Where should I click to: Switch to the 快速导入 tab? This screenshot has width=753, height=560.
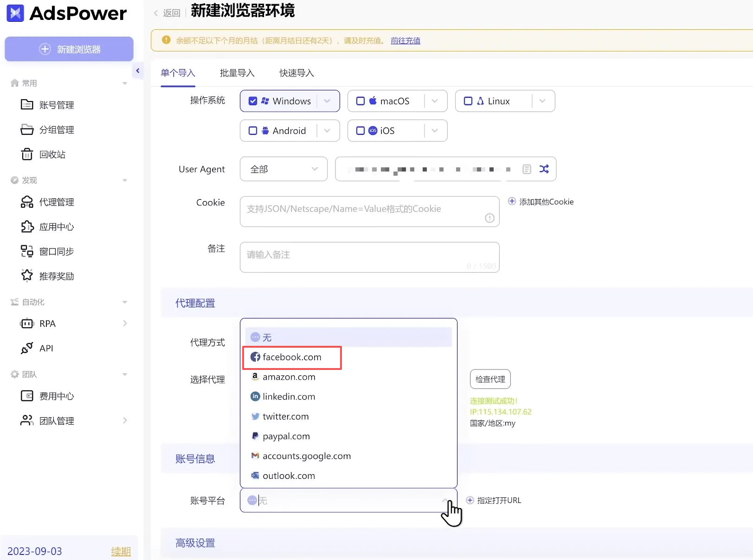click(296, 73)
